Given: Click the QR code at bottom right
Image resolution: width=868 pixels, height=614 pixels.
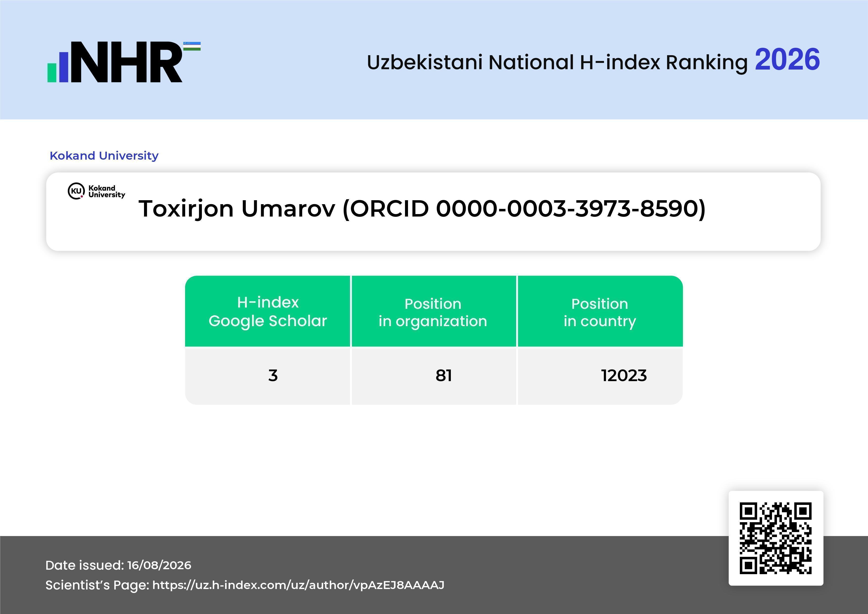Looking at the screenshot, I should point(776,538).
